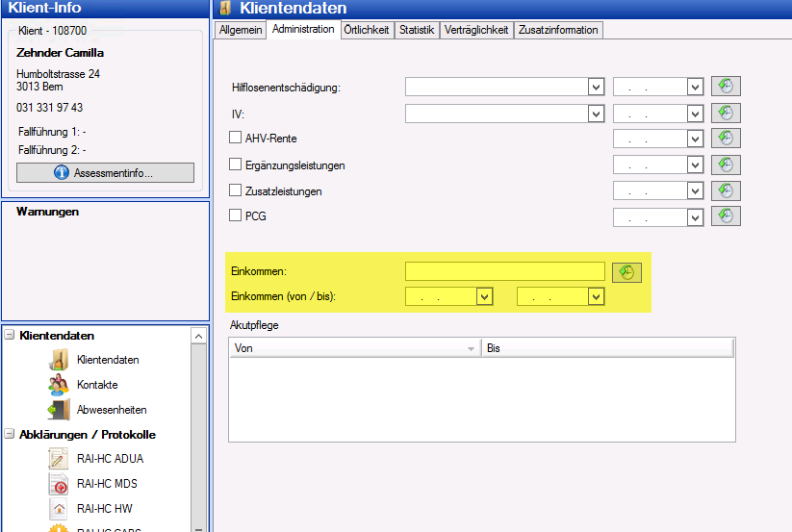This screenshot has height=532, width=792.
Task: Open history icon in PCG row
Action: (x=726, y=216)
